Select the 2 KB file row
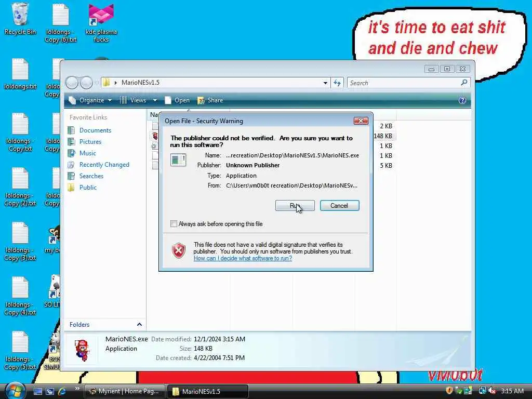This screenshot has width=532, height=399. click(x=386, y=126)
